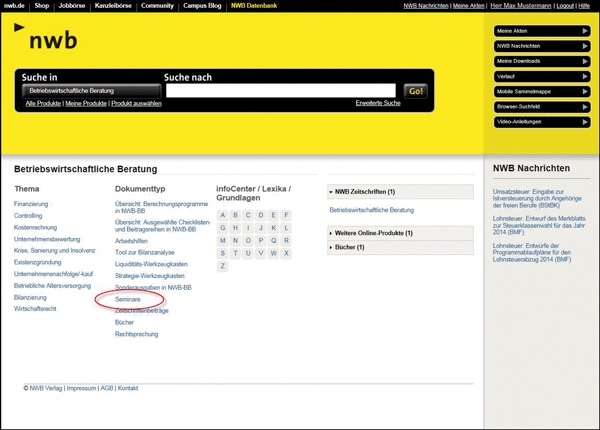This screenshot has height=430, width=600.
Task: Open Erweiterte Suche link
Action: tap(377, 103)
